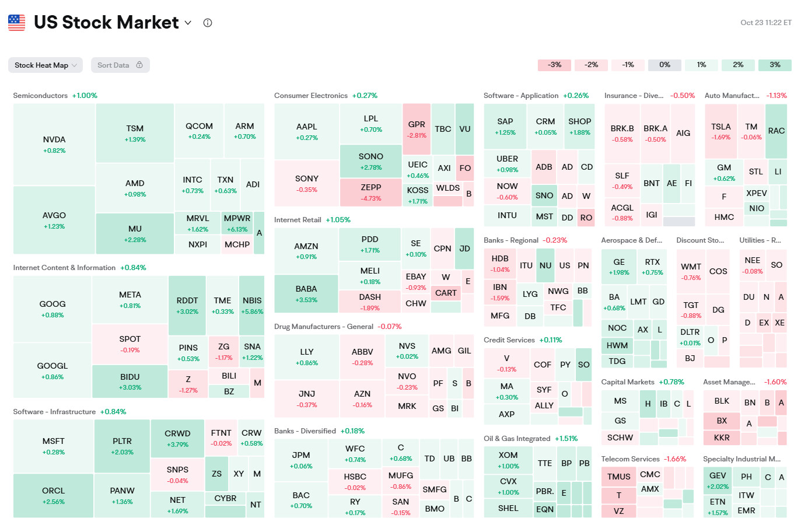Select the NVDA tile
Image resolution: width=794 pixels, height=532 pixels.
(x=54, y=145)
